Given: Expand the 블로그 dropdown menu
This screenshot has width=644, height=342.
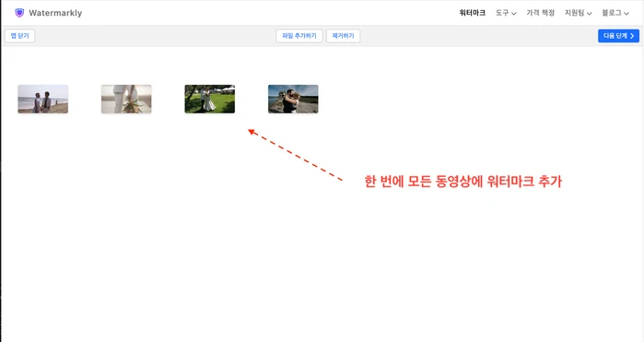Looking at the screenshot, I should click(x=615, y=13).
